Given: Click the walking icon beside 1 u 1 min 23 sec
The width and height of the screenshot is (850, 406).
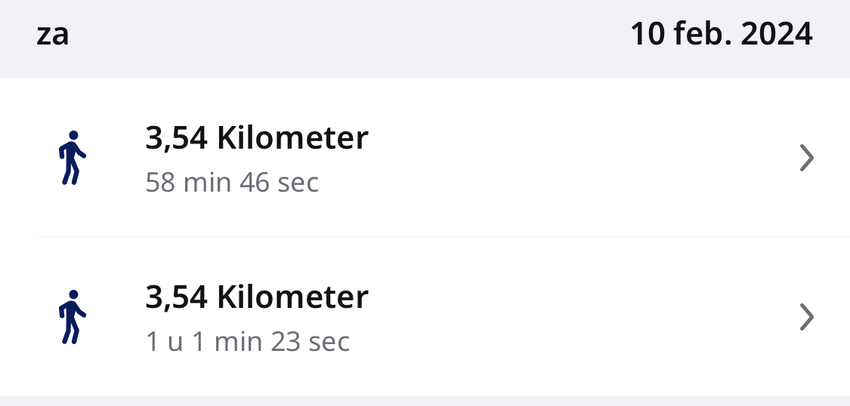Looking at the screenshot, I should pyautogui.click(x=70, y=317).
